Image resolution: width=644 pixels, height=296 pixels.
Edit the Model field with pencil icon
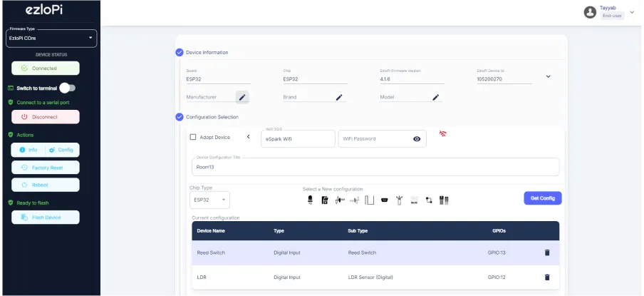tap(436, 97)
